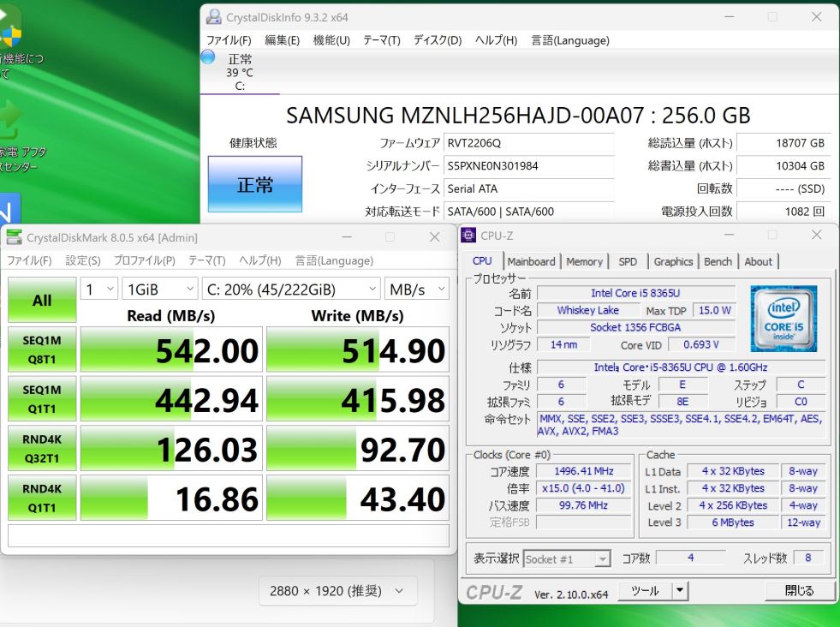The width and height of the screenshot is (840, 627).
Task: Open 機能(U) menu in CrystalDiskInfo
Action: coord(331,40)
